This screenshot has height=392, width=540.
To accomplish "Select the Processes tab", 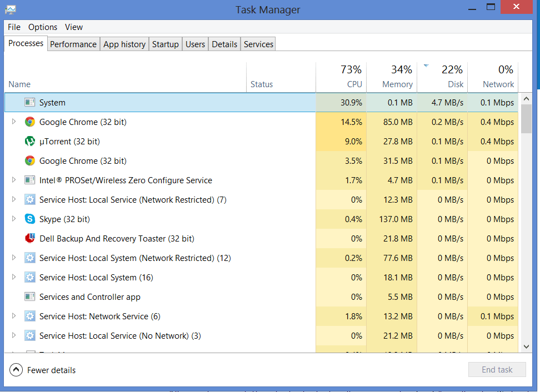I will (x=26, y=43).
